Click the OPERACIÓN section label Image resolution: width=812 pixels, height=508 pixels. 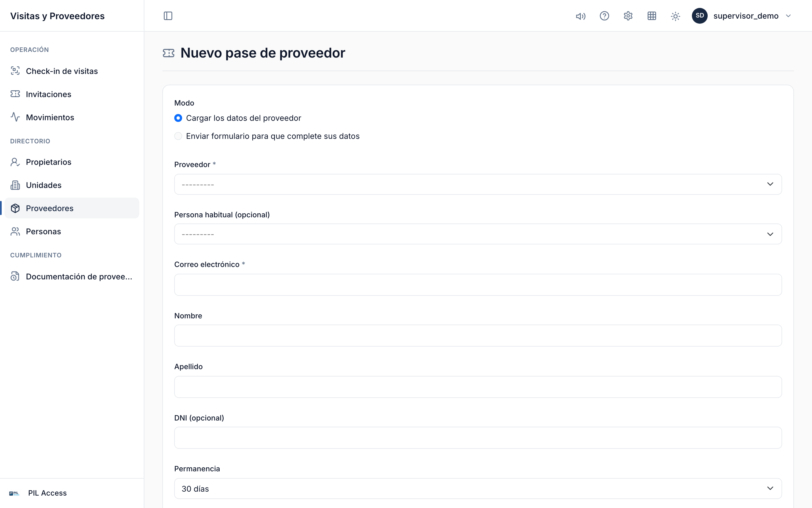click(x=30, y=50)
